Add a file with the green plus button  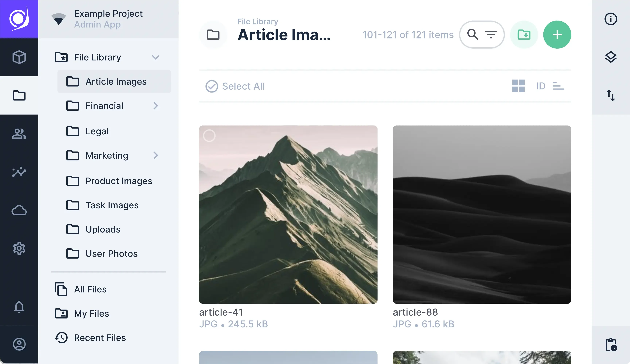coord(557,34)
